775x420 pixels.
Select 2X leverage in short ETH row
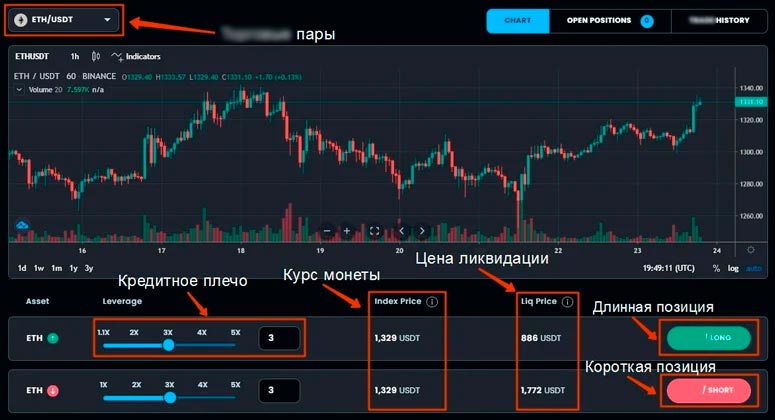[x=136, y=384]
